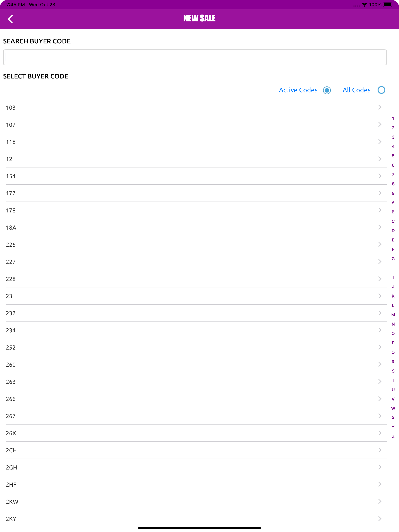The height and width of the screenshot is (532, 399).
Task: Jump to letter K in side index
Action: [393, 296]
